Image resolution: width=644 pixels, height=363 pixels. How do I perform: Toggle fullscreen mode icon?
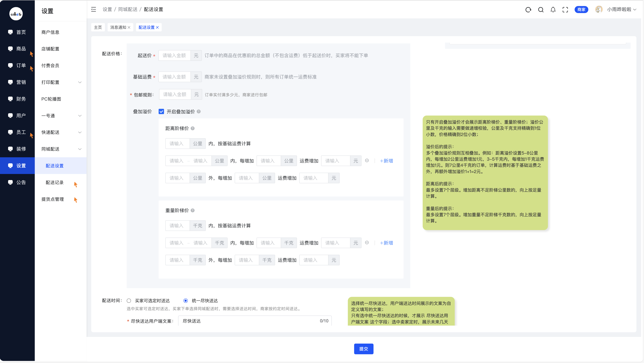[x=565, y=10]
